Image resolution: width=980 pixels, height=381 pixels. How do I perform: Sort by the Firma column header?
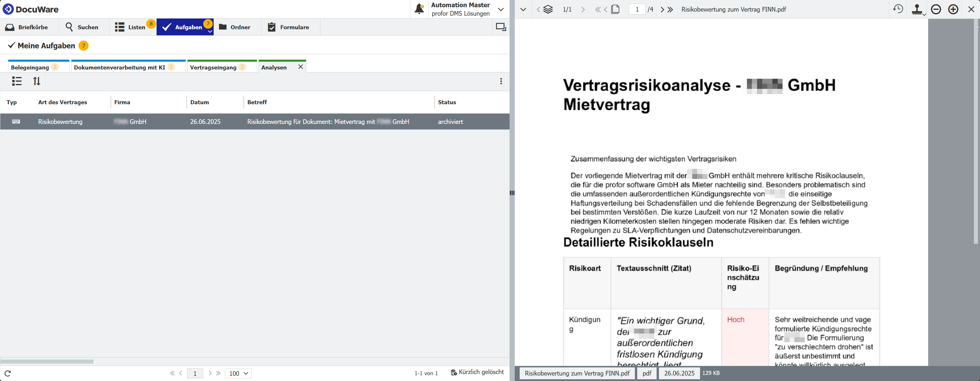122,102
